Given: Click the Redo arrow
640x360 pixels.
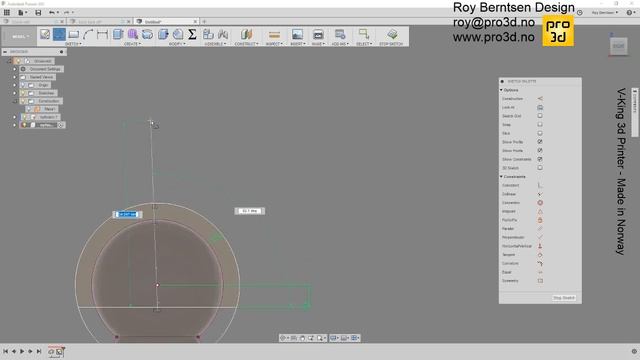Looking at the screenshot, I should (67, 13).
